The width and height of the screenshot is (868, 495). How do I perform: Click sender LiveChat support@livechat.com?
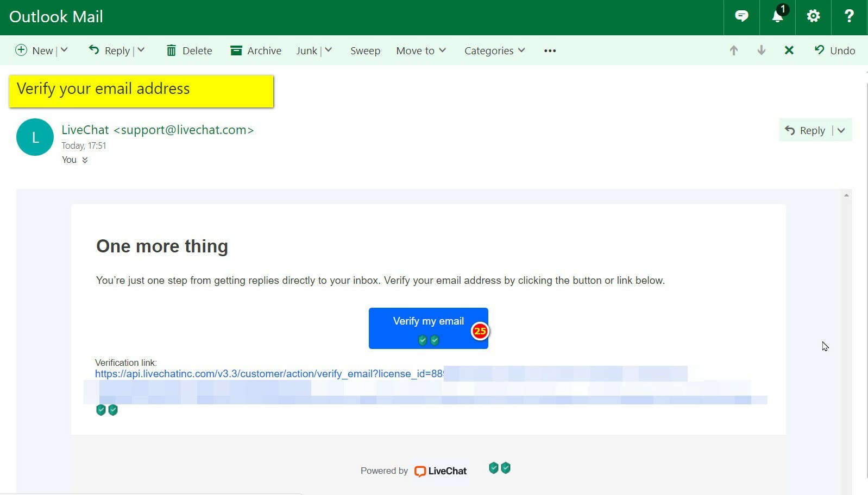tap(158, 130)
